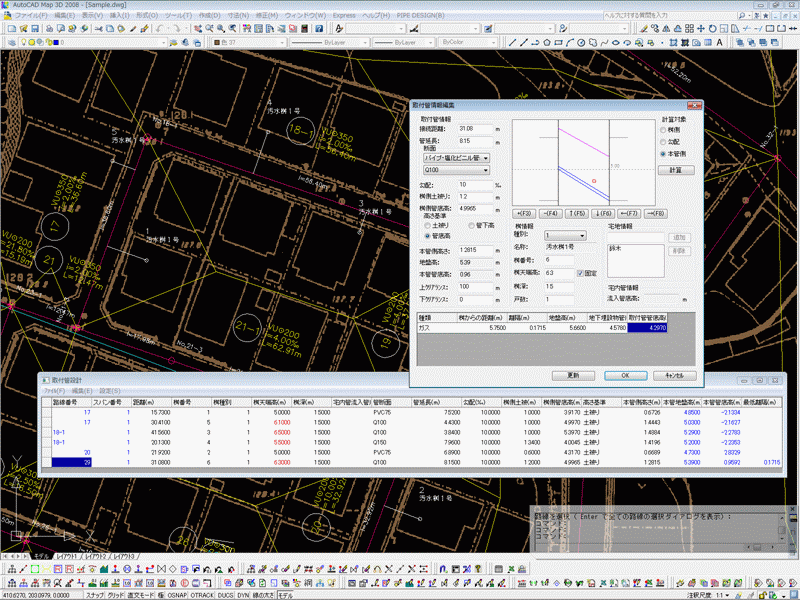Image resolution: width=800 pixels, height=600 pixels.
Task: Click the down arrow (F6) button
Action: 603,213
